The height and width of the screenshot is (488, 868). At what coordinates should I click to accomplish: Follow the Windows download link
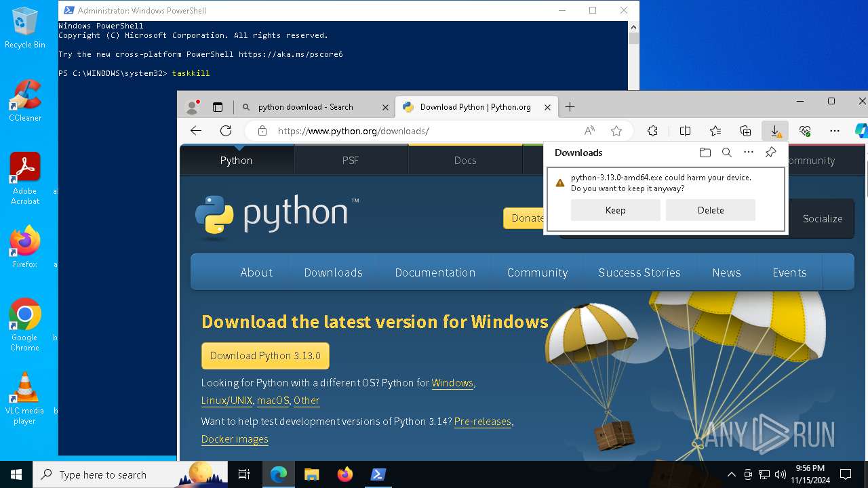click(x=452, y=383)
